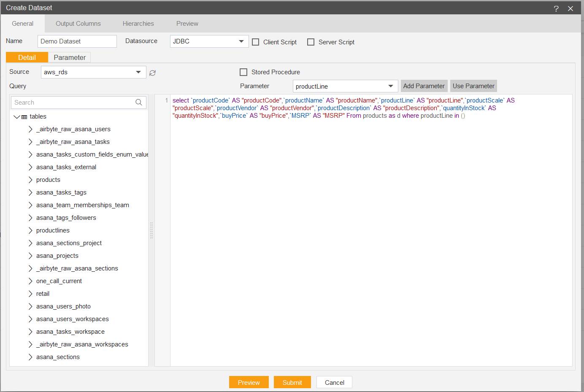Select asana_team_memberships_team table
Viewport: 584px width, 392px height.
coord(83,205)
